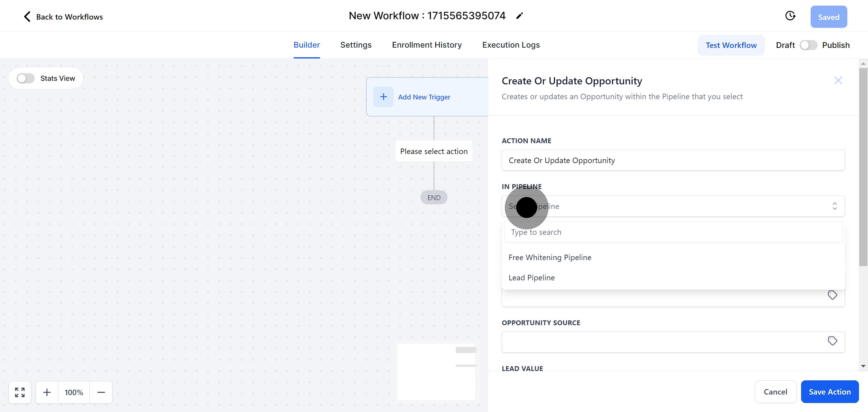The width and height of the screenshot is (868, 412).
Task: Click the tag icon above Opportunity Source
Action: pyautogui.click(x=833, y=295)
